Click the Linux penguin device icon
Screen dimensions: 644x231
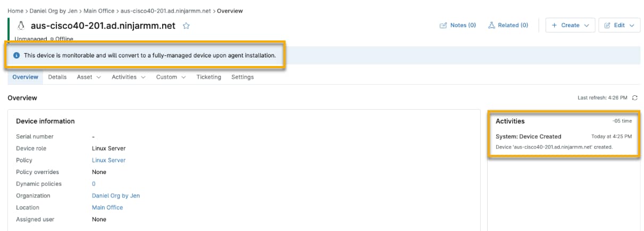click(x=21, y=26)
